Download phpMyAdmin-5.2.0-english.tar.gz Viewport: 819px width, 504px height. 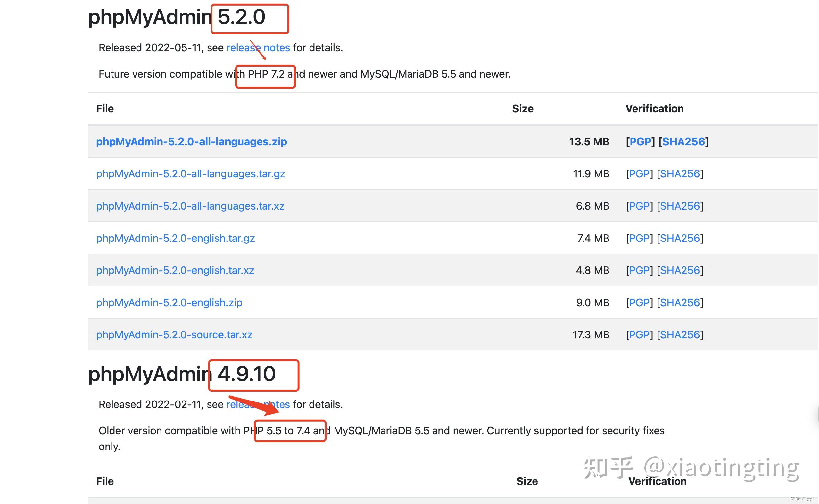(175, 238)
